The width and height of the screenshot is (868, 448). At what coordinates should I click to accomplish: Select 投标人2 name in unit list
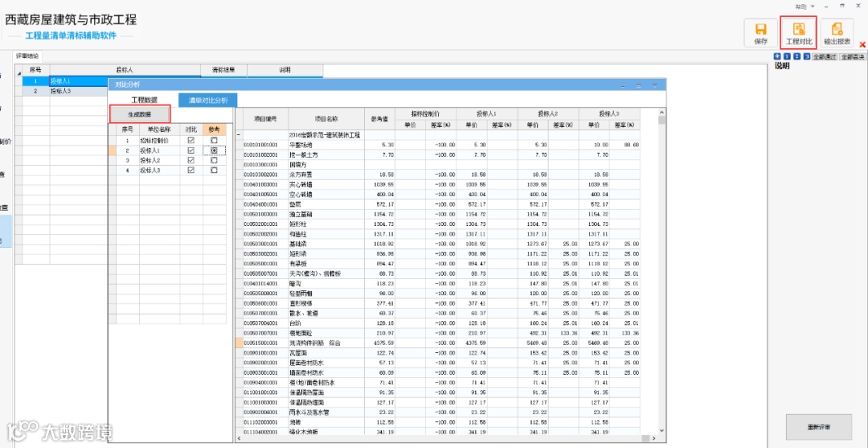[x=159, y=160]
